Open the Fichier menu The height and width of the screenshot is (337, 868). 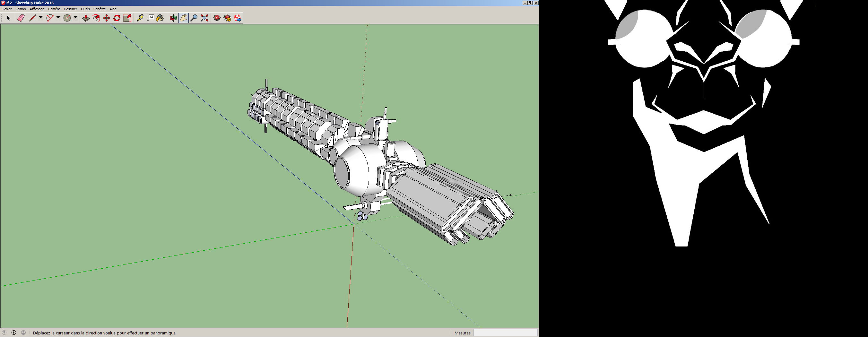coord(7,9)
